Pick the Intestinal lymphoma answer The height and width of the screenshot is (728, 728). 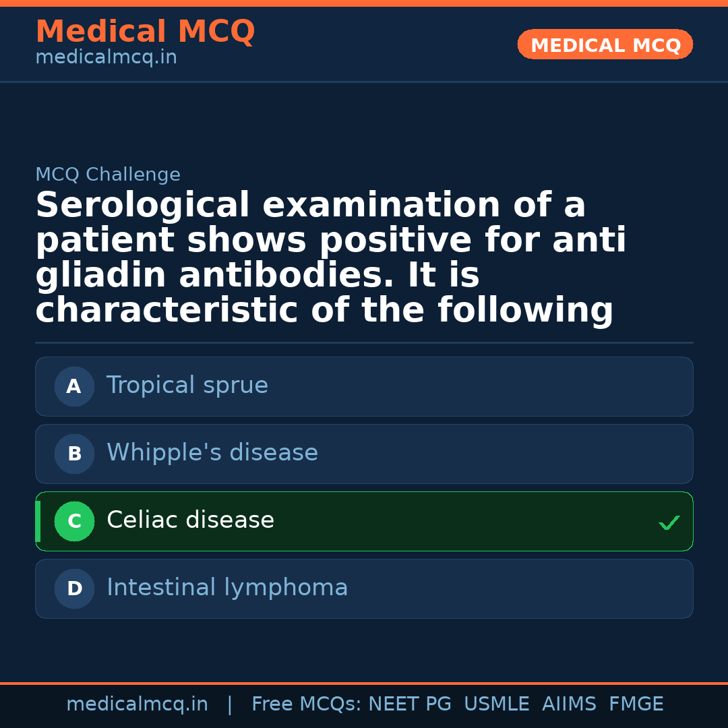coord(227,588)
